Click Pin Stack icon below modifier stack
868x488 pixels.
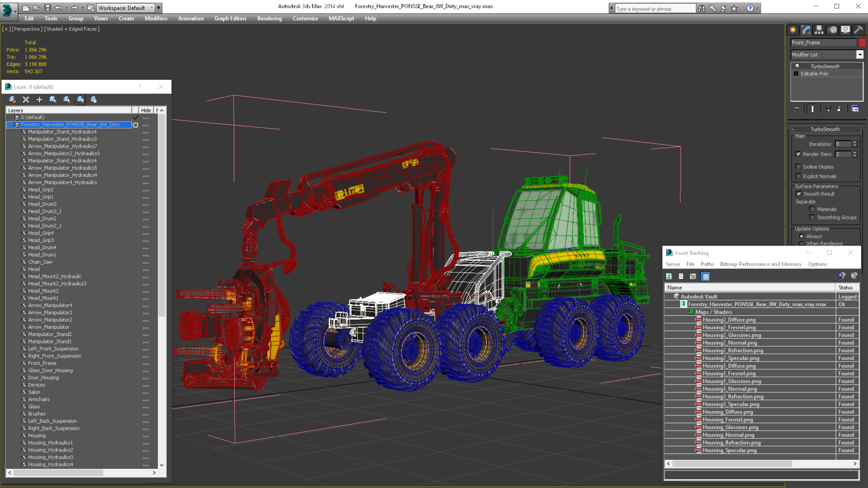click(x=796, y=109)
